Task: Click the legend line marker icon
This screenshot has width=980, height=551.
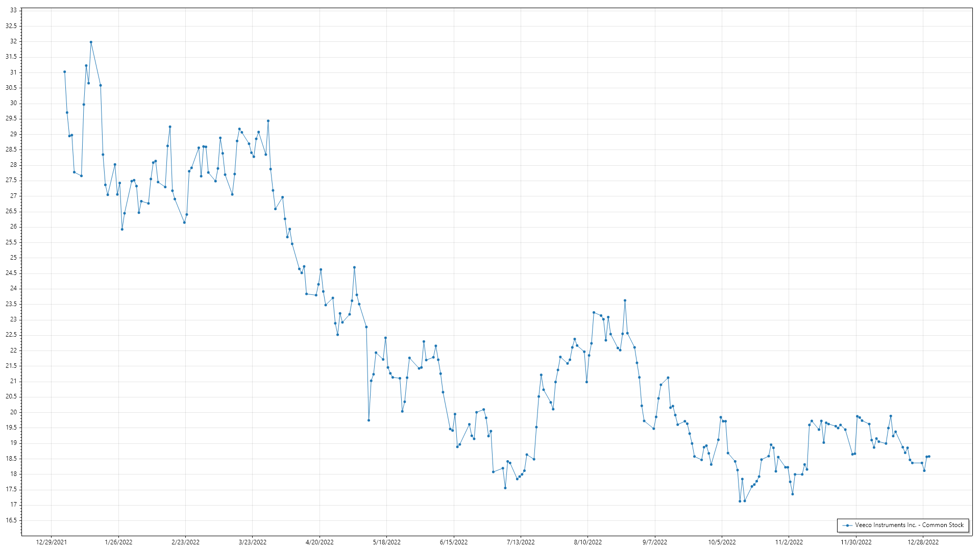Action: tap(847, 525)
